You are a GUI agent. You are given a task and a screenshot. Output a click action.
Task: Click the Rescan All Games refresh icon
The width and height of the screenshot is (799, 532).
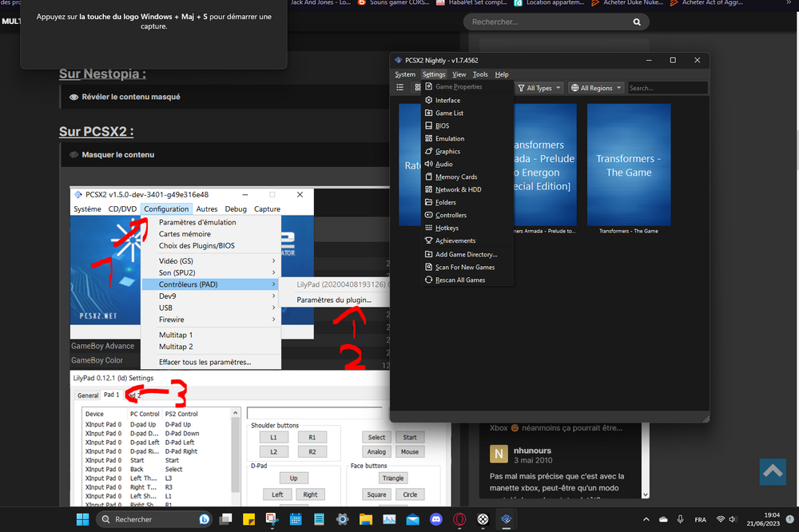(x=429, y=280)
